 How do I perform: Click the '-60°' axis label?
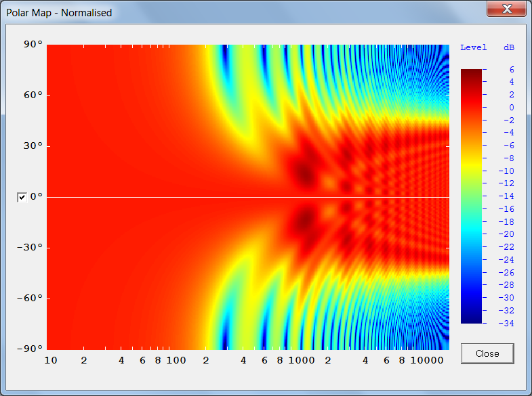[30, 298]
